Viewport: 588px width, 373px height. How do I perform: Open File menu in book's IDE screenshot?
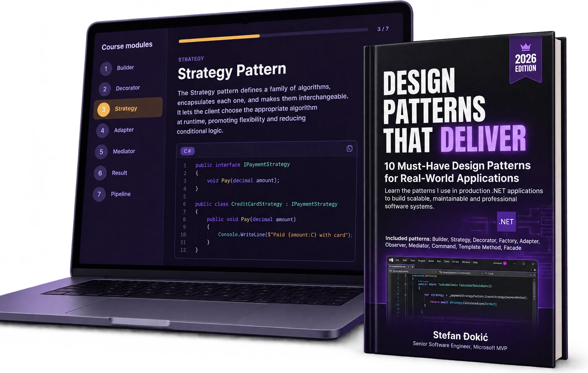[397, 260]
